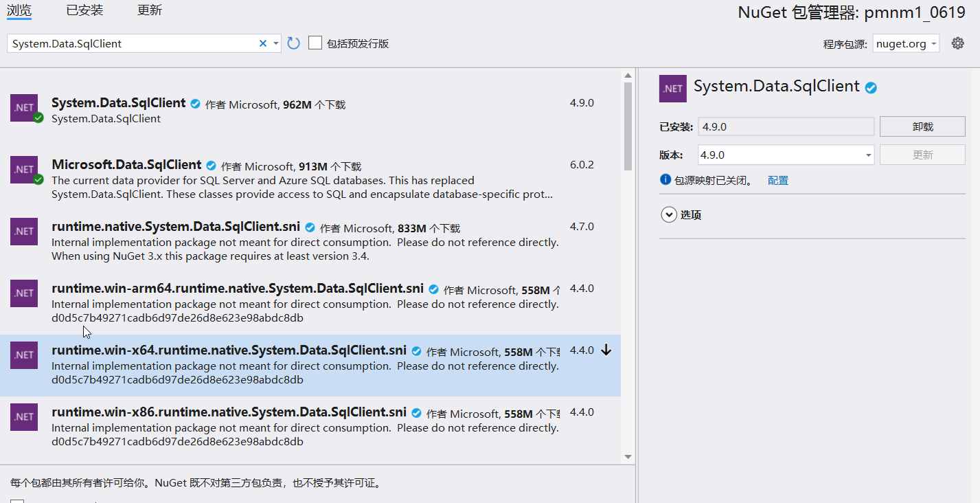Click the package list scrollbar up arrow
The image size is (980, 503).
(x=628, y=74)
